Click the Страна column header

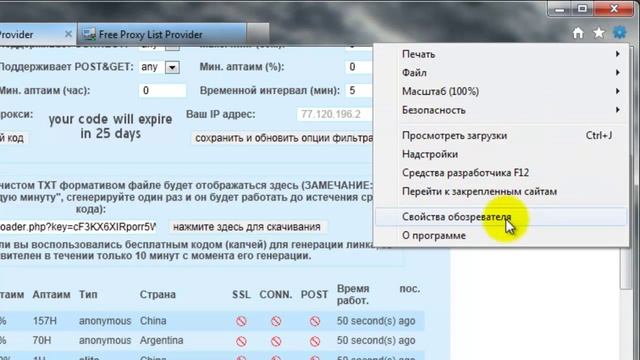(x=158, y=295)
